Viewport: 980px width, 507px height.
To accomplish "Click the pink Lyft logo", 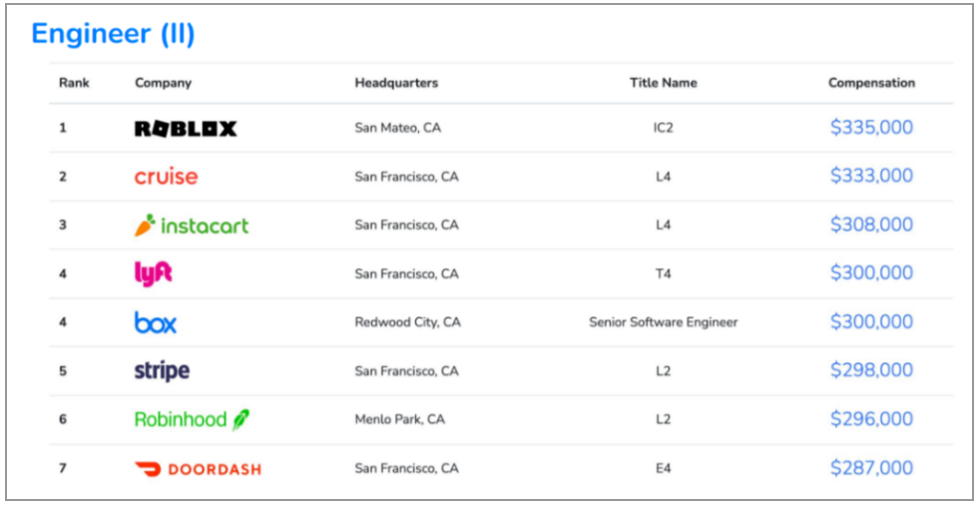I will pos(153,273).
